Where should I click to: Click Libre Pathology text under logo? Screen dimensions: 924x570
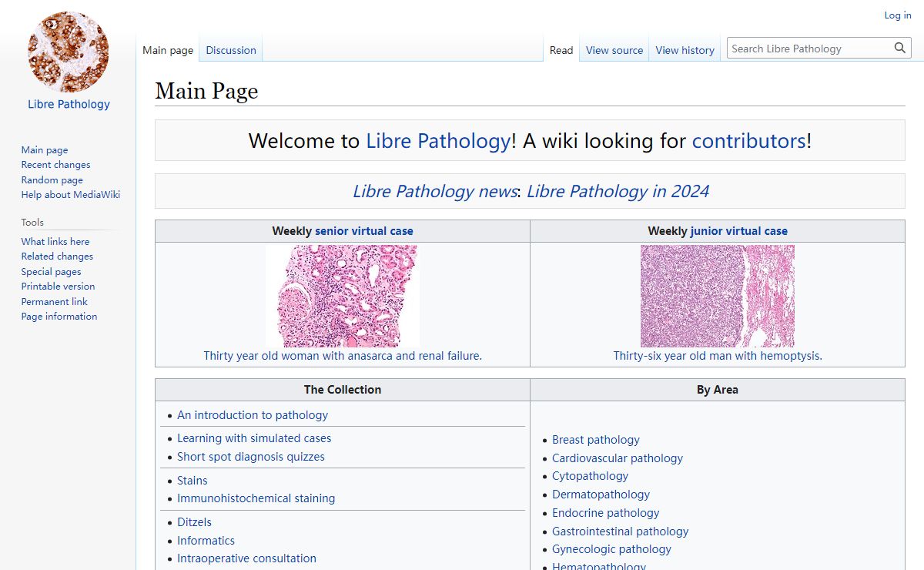pos(69,104)
